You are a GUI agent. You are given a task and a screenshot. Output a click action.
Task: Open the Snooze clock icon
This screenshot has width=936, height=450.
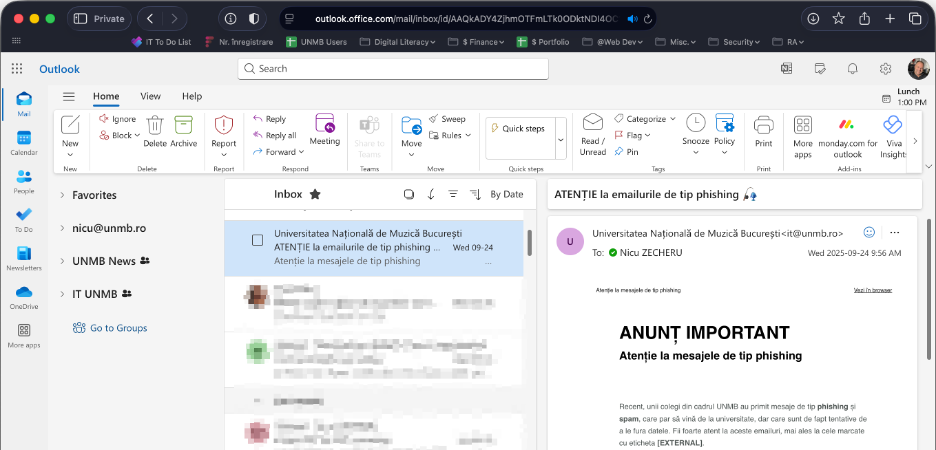[x=695, y=123]
